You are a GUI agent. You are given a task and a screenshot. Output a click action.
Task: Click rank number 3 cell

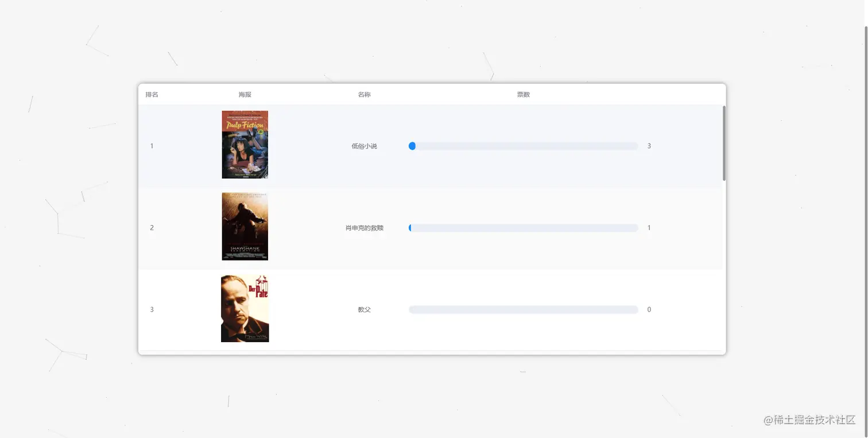[152, 309]
